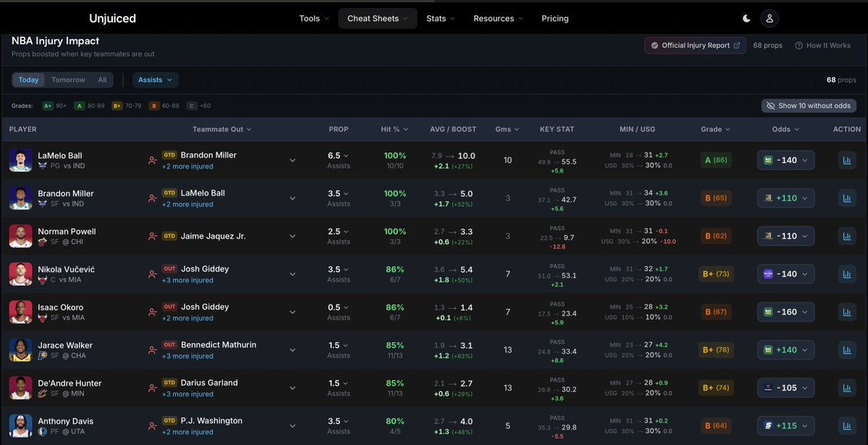Open the Cheat Sheets menu
Viewport: 868px width, 445px height.
pos(378,19)
